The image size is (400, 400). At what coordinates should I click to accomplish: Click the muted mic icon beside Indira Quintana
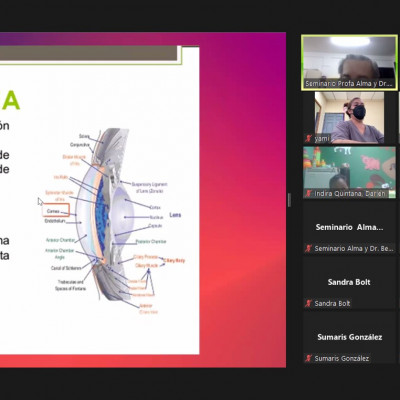point(309,193)
